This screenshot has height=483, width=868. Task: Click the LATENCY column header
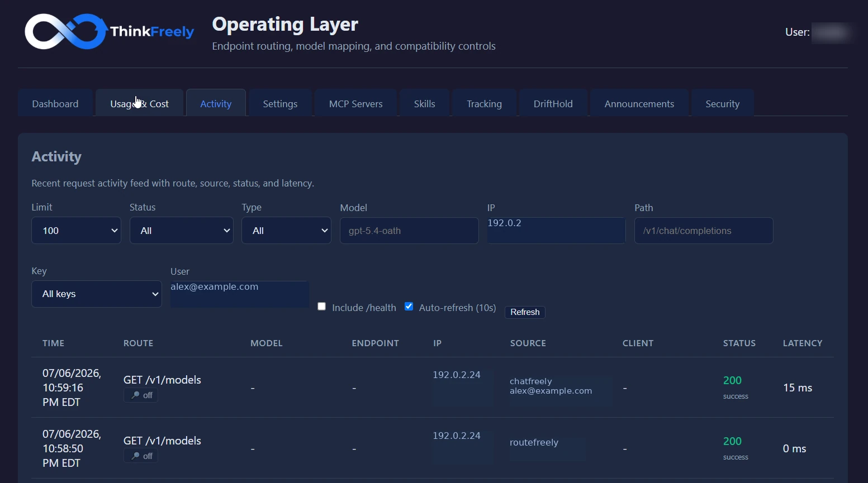pos(803,343)
